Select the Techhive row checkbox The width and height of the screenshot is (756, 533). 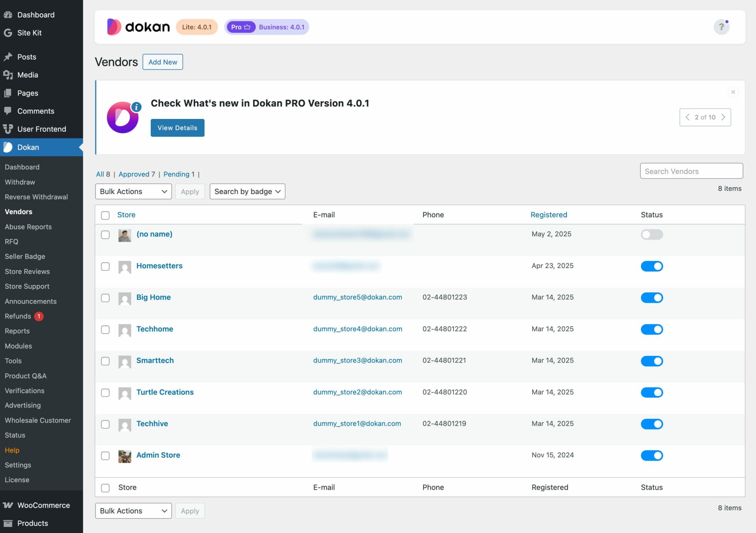pos(105,424)
